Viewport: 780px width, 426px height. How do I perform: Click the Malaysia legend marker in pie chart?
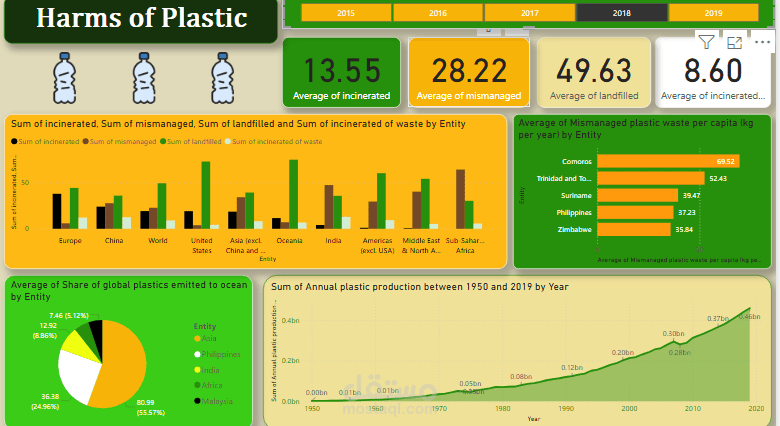pyautogui.click(x=197, y=401)
